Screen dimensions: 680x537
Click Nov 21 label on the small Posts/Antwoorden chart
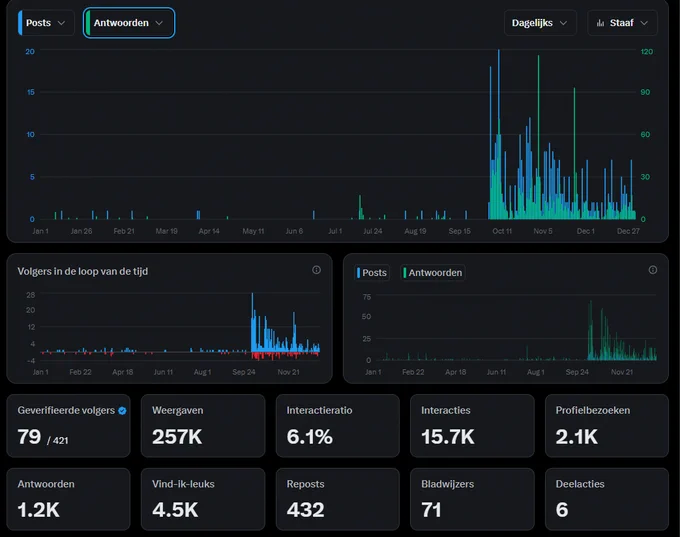(622, 372)
